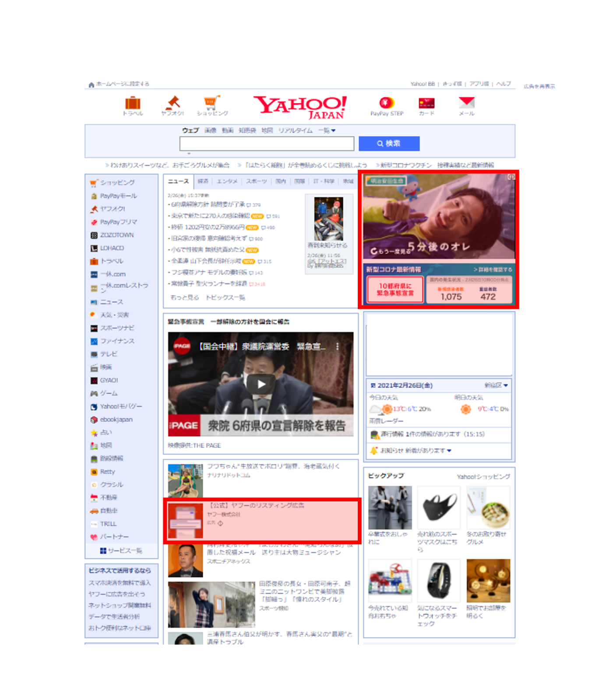Open 一休.com in the sidebar

113,274
